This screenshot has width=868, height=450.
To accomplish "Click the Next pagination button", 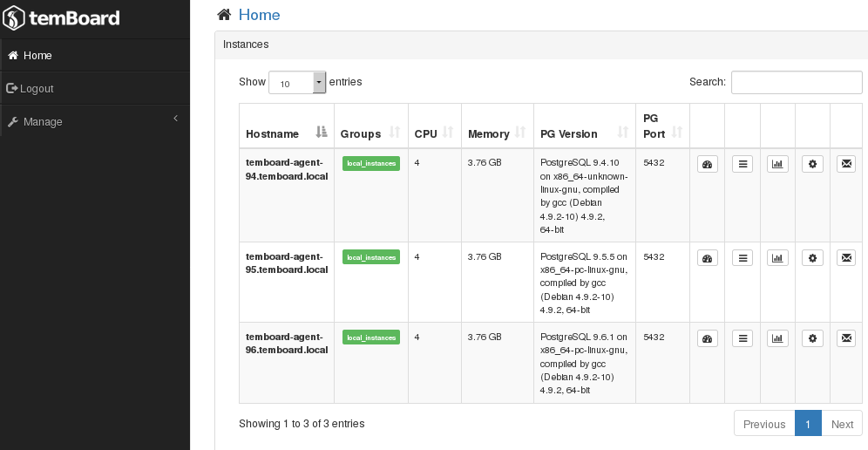I will 842,424.
